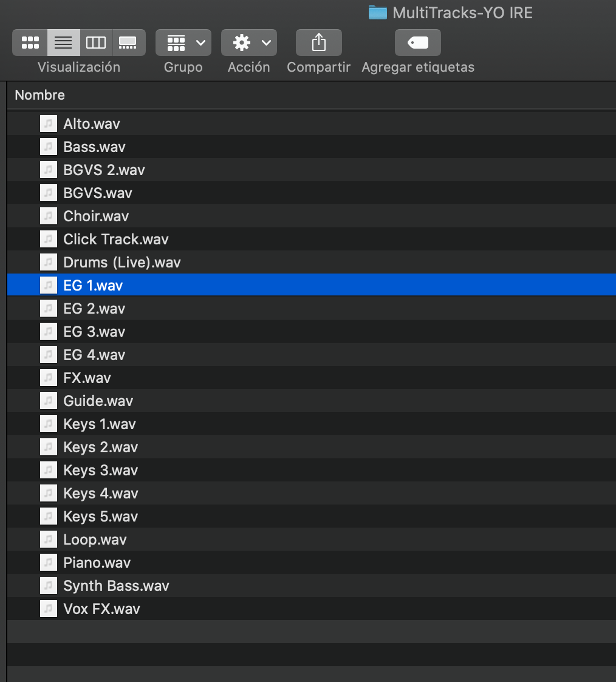Click the audio icon of Drums (Live).wav

pos(49,262)
